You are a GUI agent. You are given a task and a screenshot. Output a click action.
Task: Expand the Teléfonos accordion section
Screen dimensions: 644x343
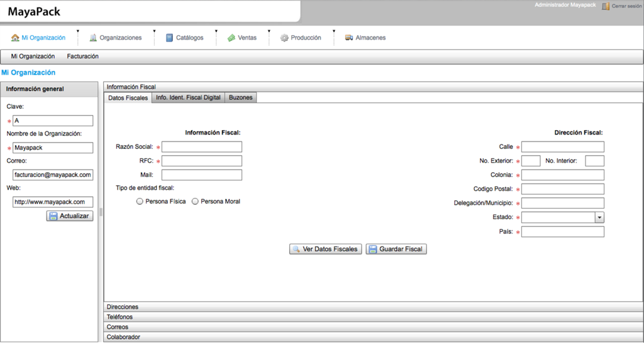tap(373, 317)
